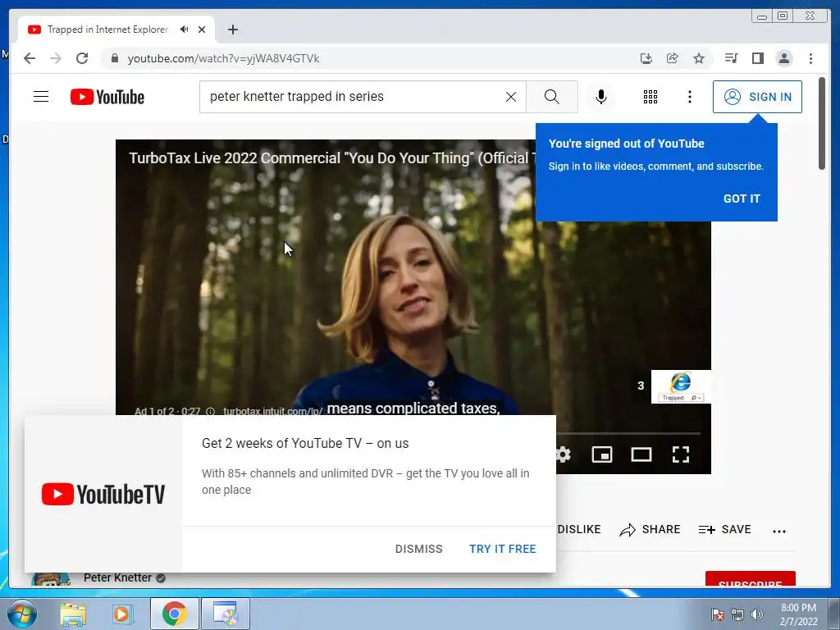Close the Trapped in Internet Explorer tab
Screen dimensions: 840x630
[x=202, y=30]
